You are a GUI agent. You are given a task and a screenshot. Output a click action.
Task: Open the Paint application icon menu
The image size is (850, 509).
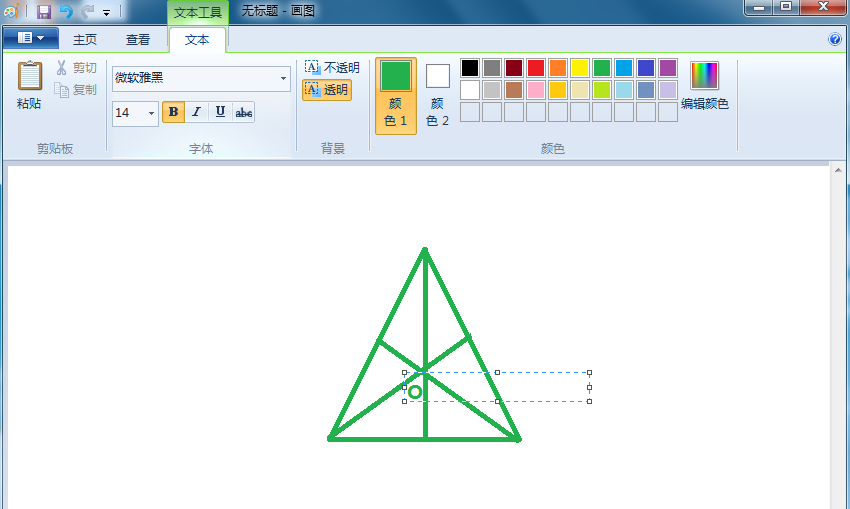point(11,11)
